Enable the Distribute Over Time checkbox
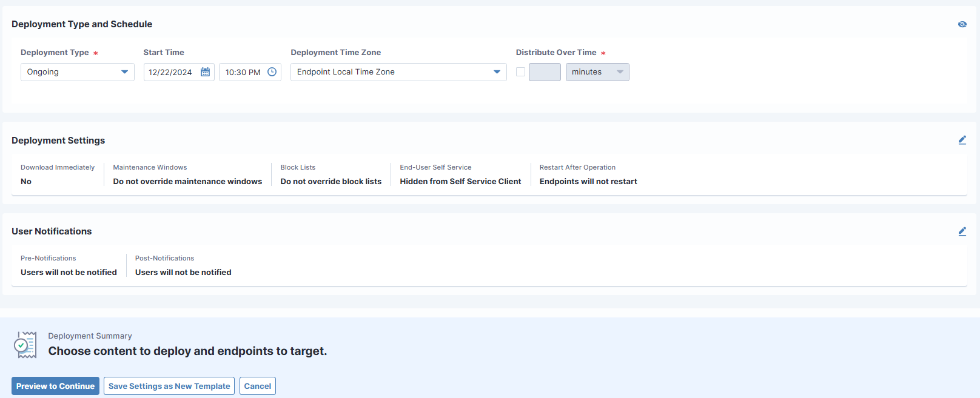 click(520, 71)
